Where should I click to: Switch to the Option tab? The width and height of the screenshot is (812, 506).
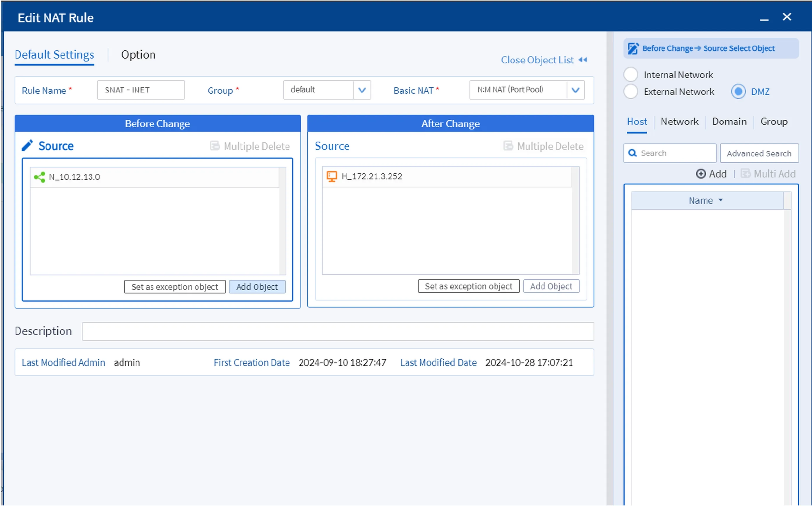click(138, 54)
